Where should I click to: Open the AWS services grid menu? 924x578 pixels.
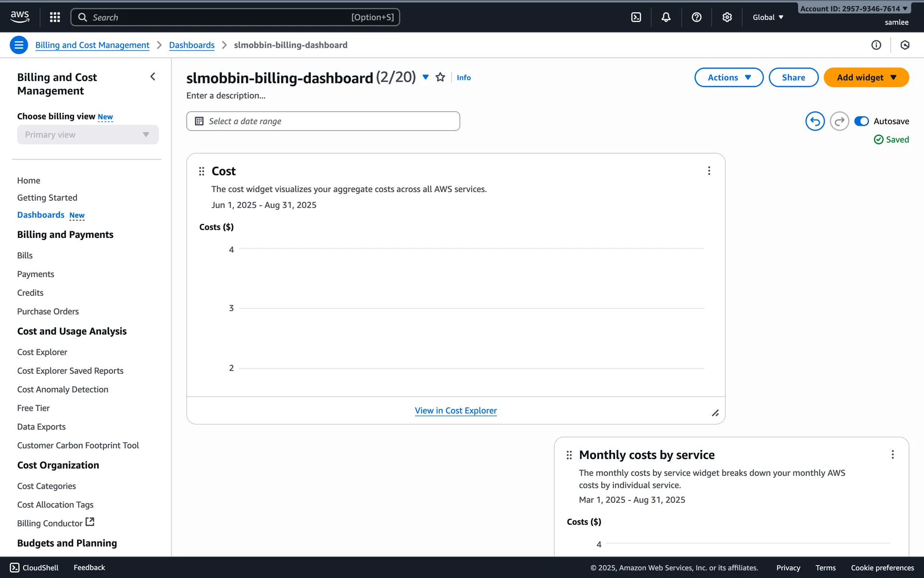point(55,17)
